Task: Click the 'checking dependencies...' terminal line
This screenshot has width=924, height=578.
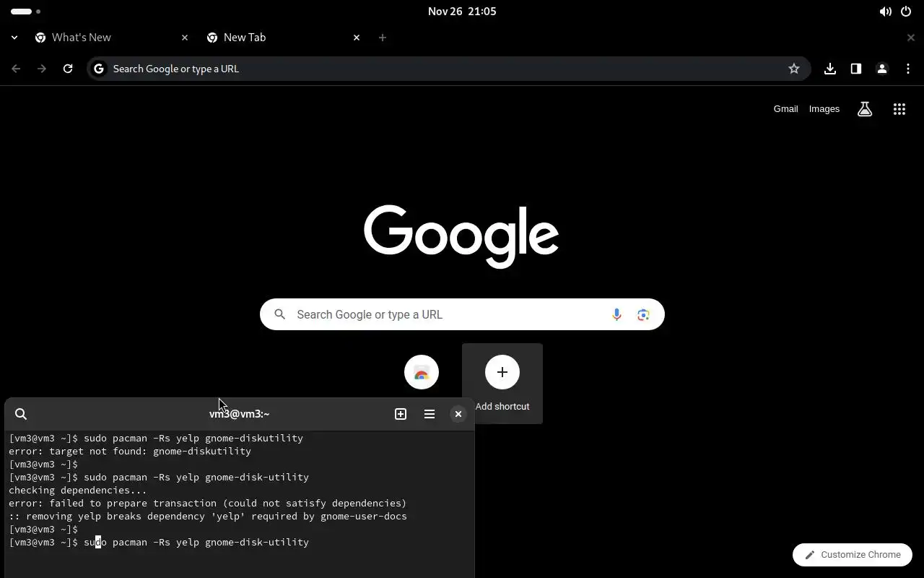Action: point(78,490)
